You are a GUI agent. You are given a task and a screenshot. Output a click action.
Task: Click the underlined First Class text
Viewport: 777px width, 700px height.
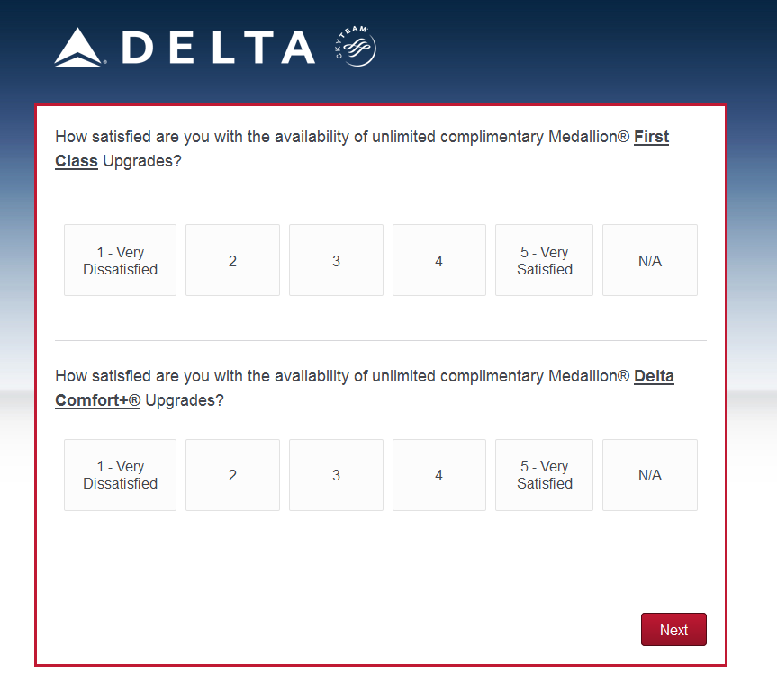tap(651, 138)
